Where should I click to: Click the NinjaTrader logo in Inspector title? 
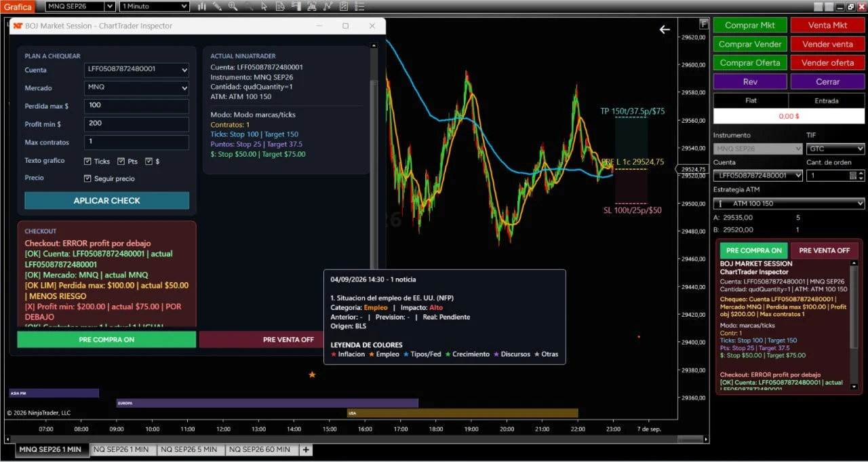point(18,26)
